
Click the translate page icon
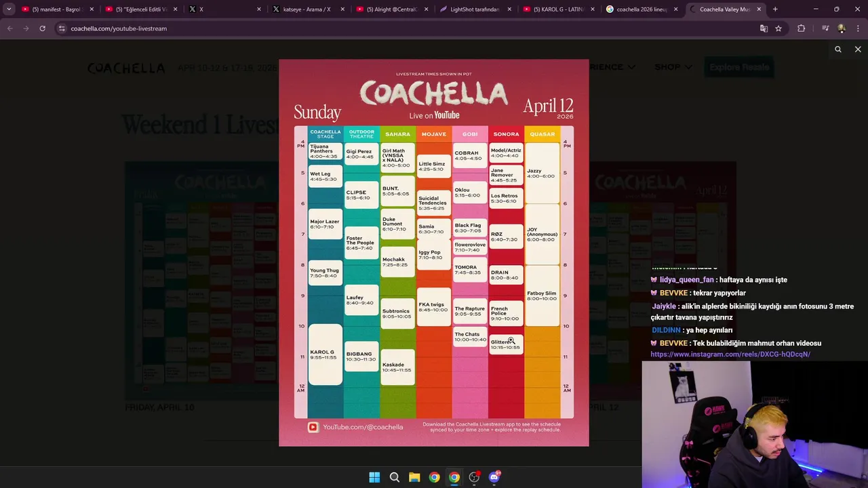coord(764,28)
